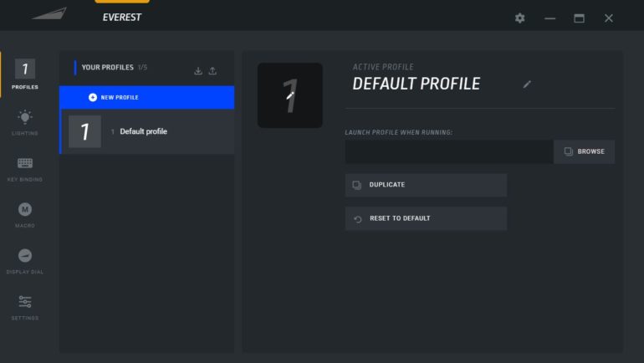Image resolution: width=644 pixels, height=363 pixels.
Task: Browse for an application to launch
Action: (584, 151)
